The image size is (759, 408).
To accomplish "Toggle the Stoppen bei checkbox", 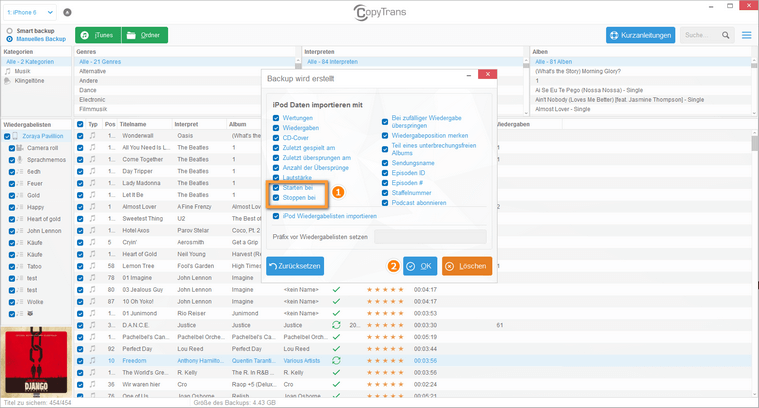I will click(276, 197).
